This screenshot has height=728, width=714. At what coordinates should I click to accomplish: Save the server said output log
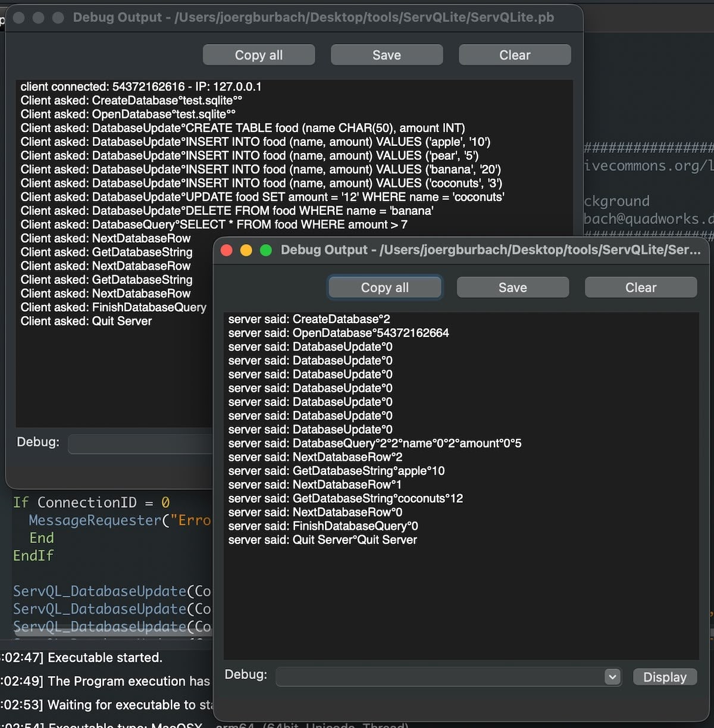pos(512,288)
